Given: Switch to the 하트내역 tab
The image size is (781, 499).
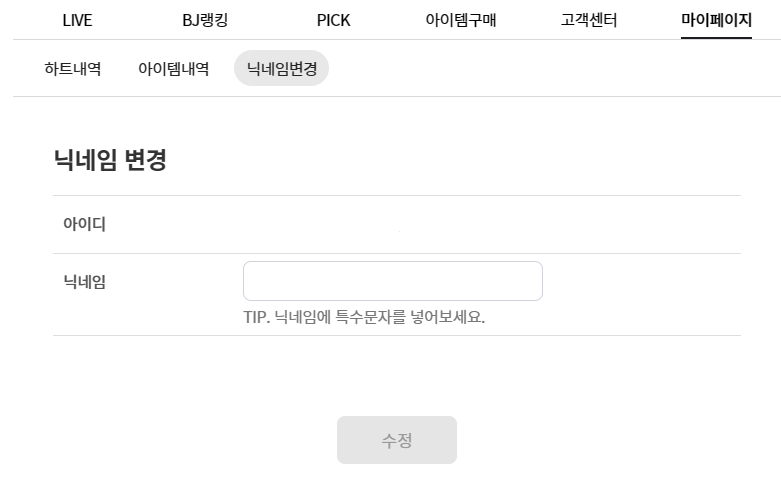Looking at the screenshot, I should pos(73,69).
